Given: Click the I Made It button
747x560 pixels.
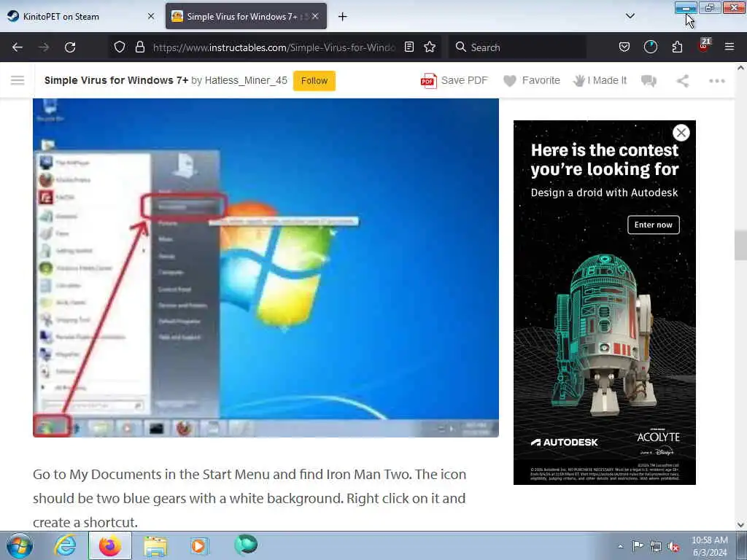Looking at the screenshot, I should (x=600, y=81).
